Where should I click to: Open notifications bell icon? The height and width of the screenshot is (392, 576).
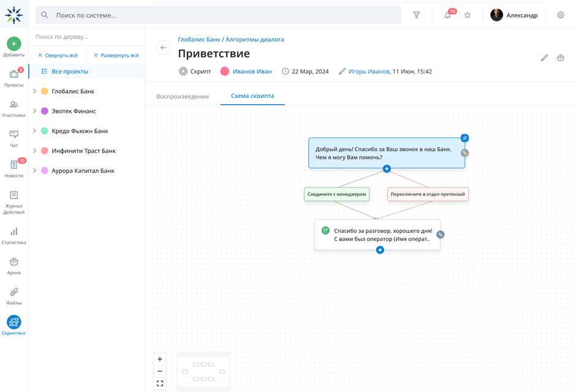(447, 15)
